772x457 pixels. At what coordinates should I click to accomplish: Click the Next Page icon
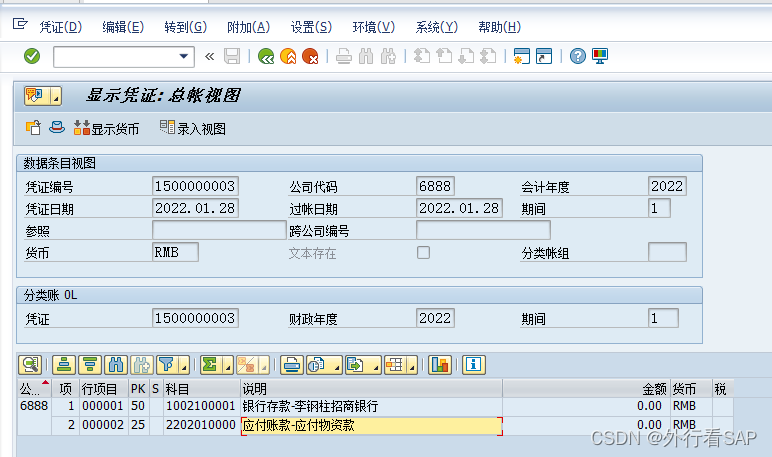point(466,56)
